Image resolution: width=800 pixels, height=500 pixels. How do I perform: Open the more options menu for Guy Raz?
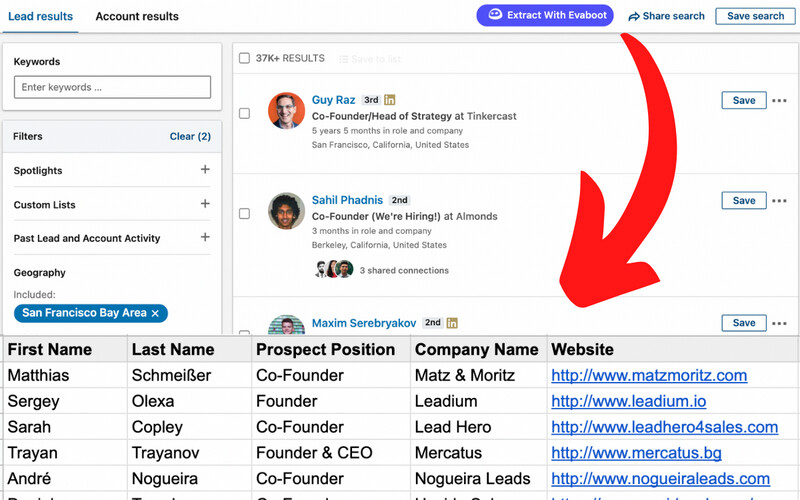click(x=779, y=101)
